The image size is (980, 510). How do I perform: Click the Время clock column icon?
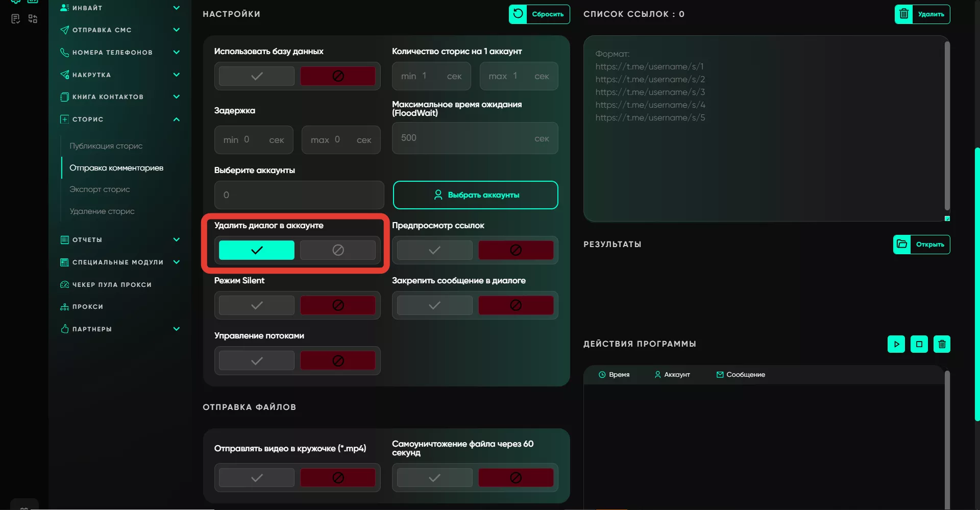pyautogui.click(x=602, y=375)
